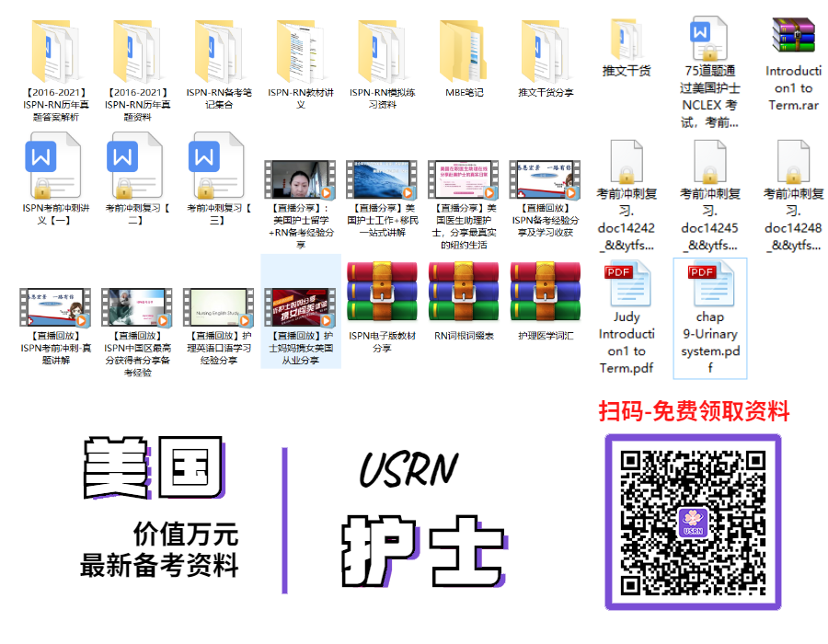828x644 pixels.
Task: Select the 护理医学词汇 archive file
Action: (546, 294)
